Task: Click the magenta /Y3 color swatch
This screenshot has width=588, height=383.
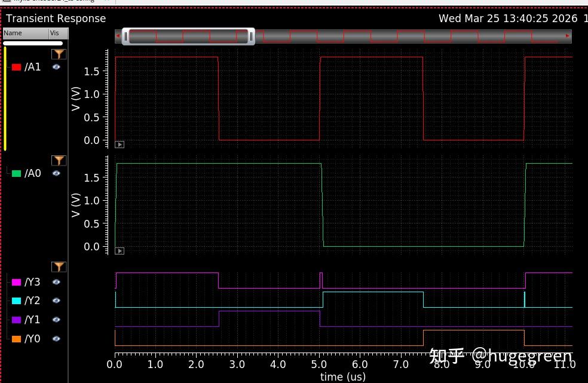Action: (x=16, y=282)
